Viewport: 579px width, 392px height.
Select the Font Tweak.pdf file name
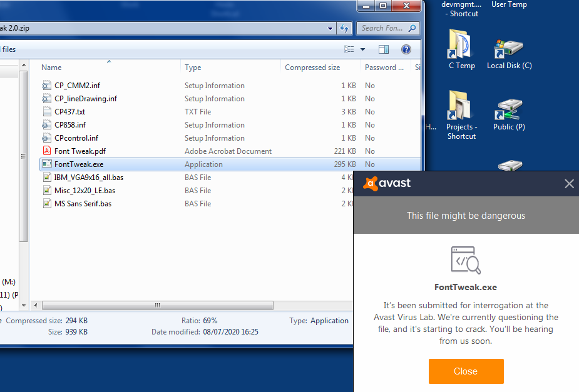click(80, 151)
